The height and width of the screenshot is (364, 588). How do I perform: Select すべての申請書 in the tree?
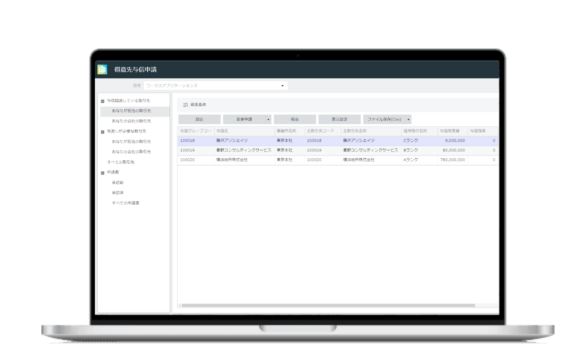126,203
